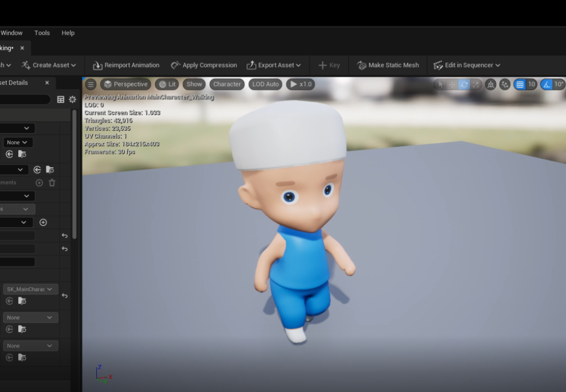Toggle the Lit view mode button
The height and width of the screenshot is (392, 566).
click(x=167, y=85)
